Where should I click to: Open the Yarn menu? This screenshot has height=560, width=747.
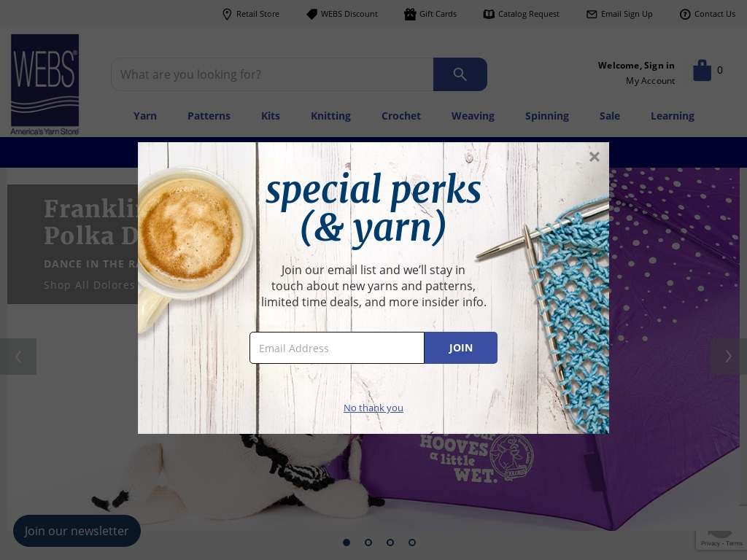click(x=145, y=116)
